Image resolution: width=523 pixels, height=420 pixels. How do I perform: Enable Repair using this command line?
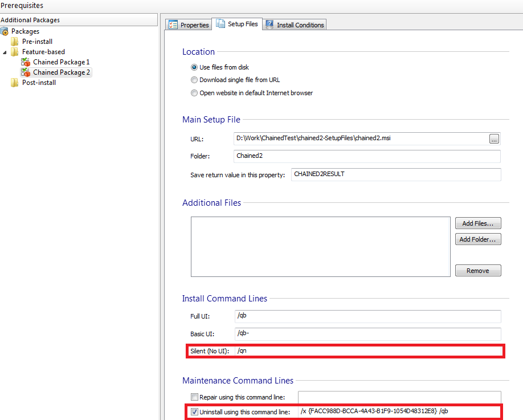[194, 397]
